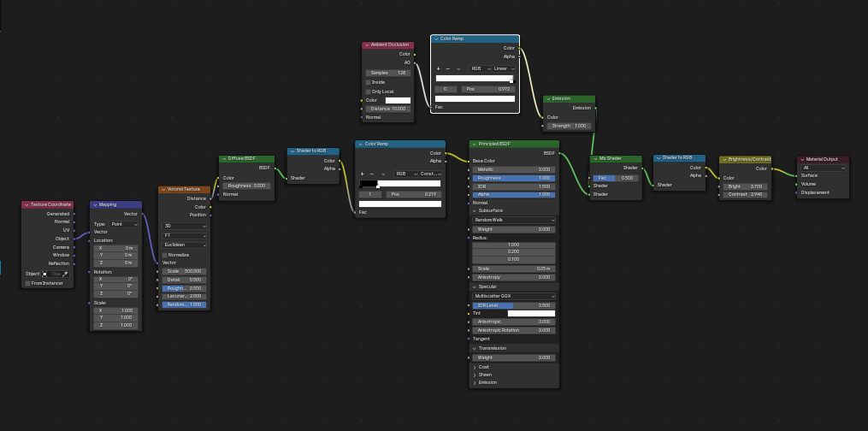Image resolution: width=868 pixels, height=431 pixels.
Task: Collapse the Mix Shader node
Action: pos(595,159)
